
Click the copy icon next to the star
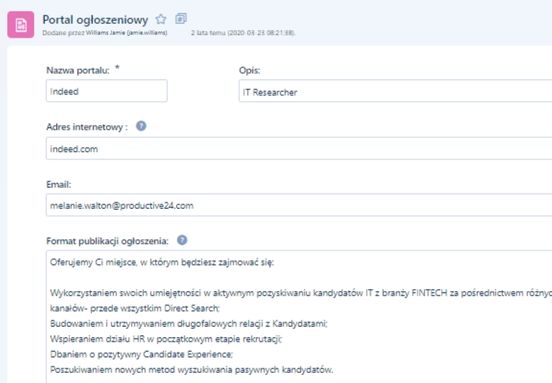click(181, 18)
